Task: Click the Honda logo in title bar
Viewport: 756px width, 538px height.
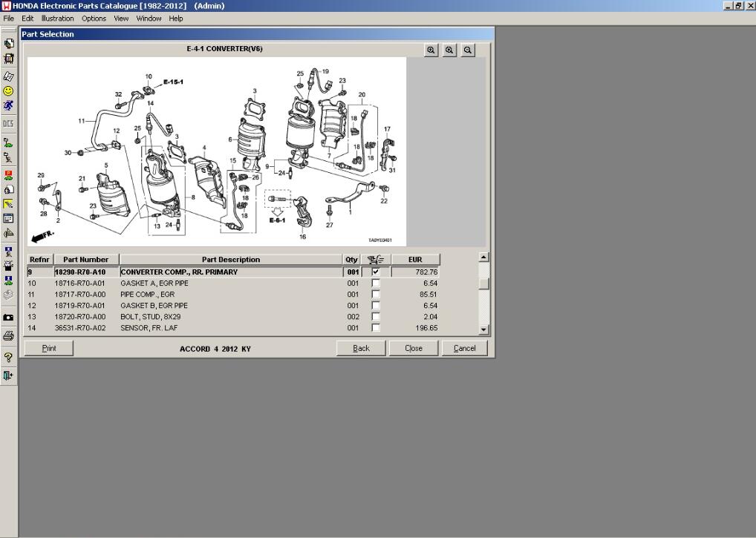Action: [6, 6]
